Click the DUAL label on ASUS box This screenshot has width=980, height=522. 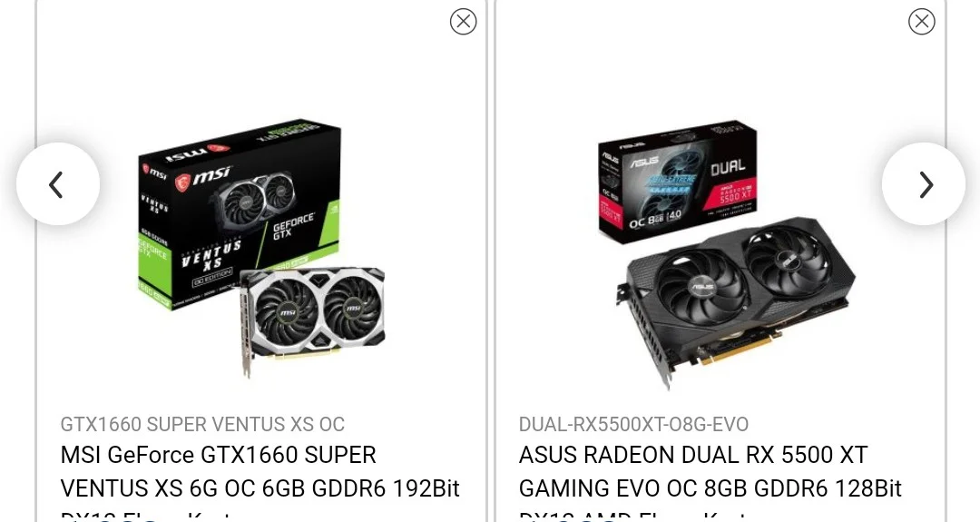[x=728, y=167]
